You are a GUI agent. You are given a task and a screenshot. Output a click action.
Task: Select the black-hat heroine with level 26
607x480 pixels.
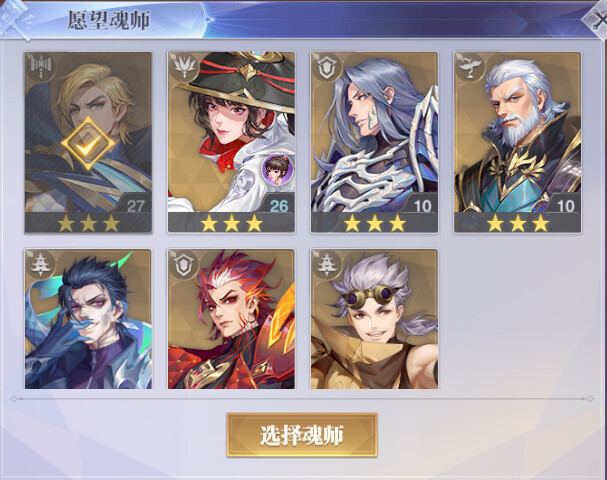pyautogui.click(x=231, y=142)
